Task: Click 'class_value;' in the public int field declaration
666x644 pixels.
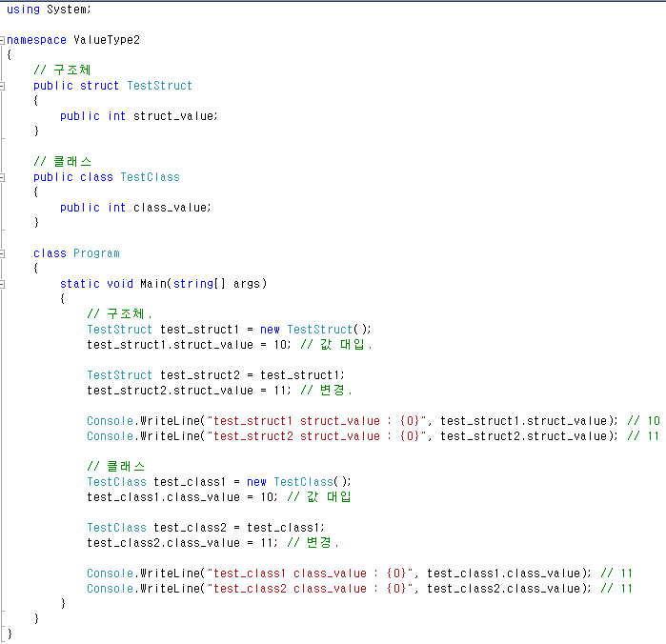Action: pyautogui.click(x=172, y=208)
